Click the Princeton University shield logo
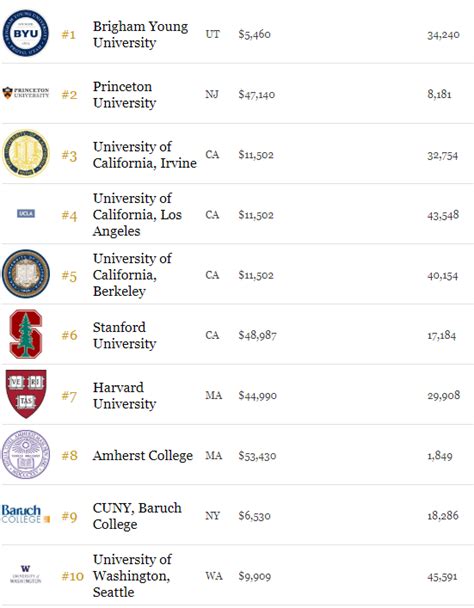 pos(26,93)
